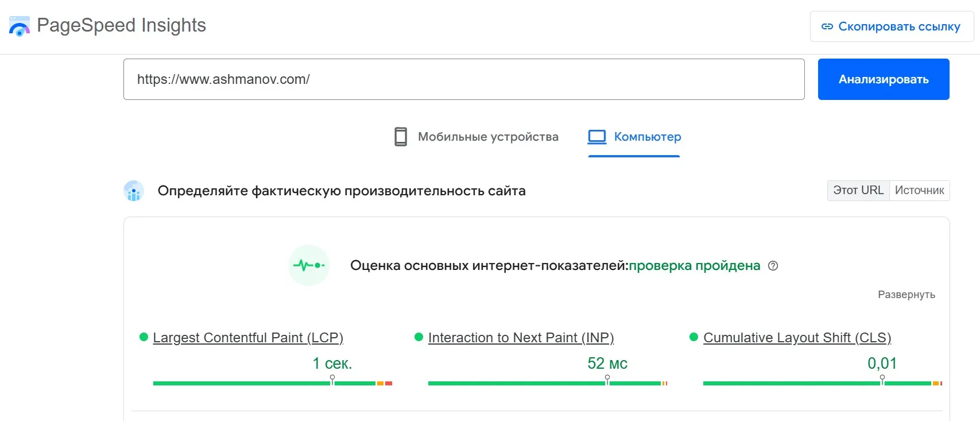Click the LCP distribution bar
The width and height of the screenshot is (980, 421).
[273, 383]
